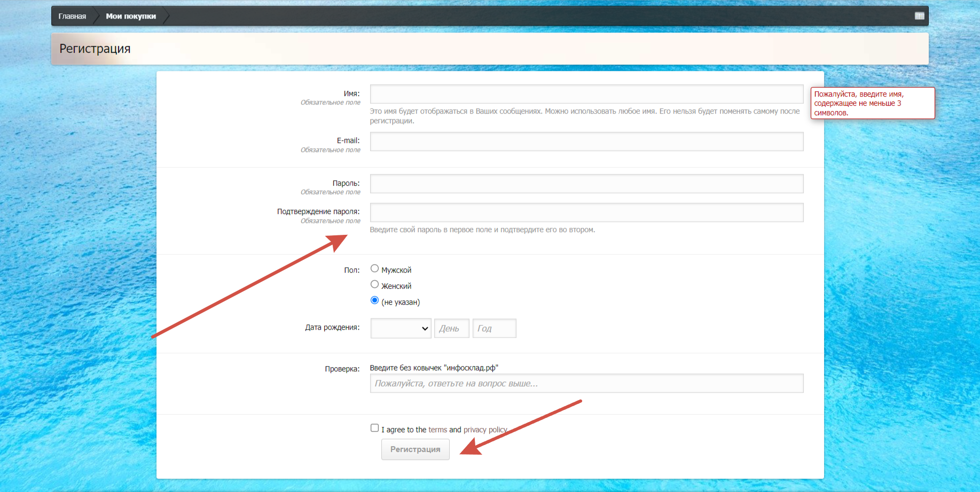The height and width of the screenshot is (492, 980).
Task: Click the red name validation tooltip
Action: (873, 103)
